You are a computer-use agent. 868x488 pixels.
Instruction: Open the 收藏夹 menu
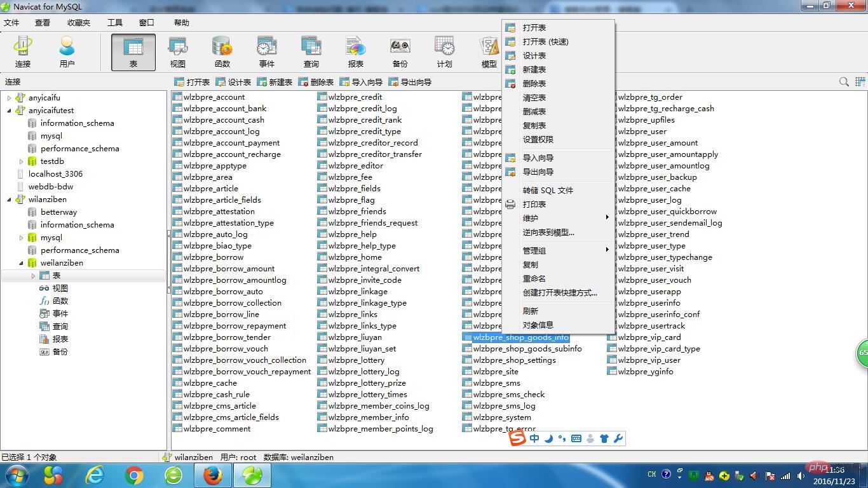click(x=79, y=22)
